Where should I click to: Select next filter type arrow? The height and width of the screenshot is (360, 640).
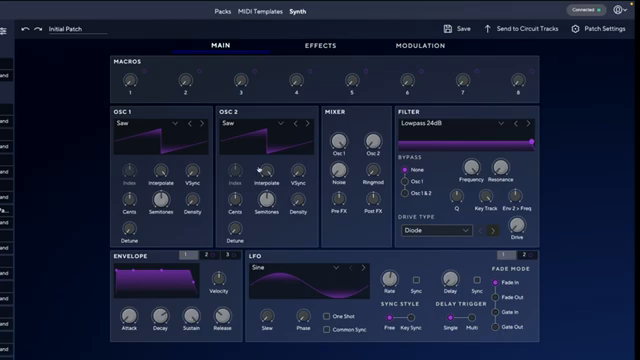coord(528,123)
